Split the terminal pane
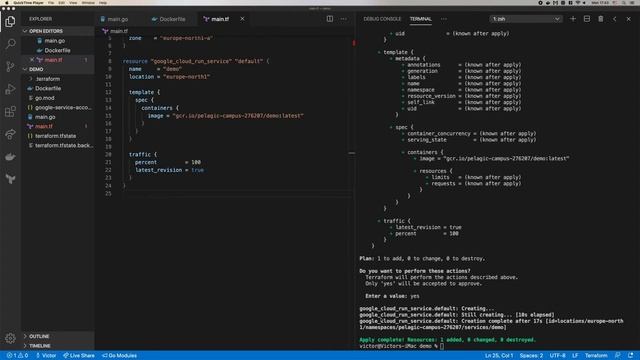Screen dimensions: 640x360 [x=587, y=19]
